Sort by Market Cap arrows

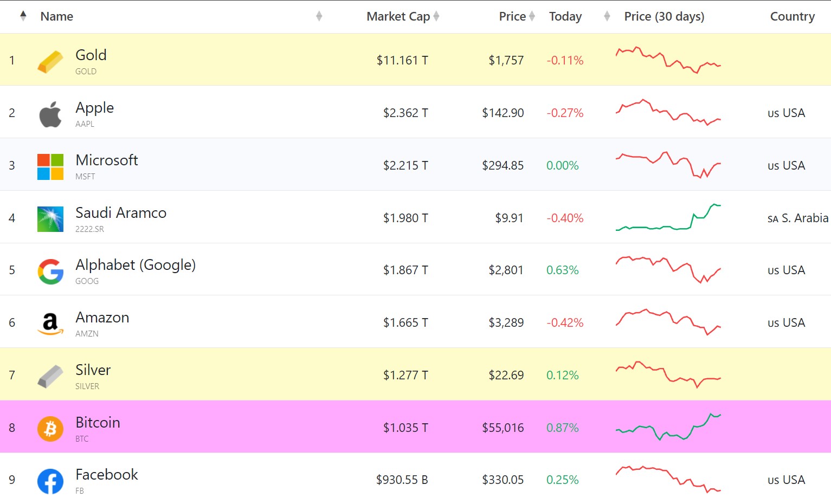click(436, 16)
